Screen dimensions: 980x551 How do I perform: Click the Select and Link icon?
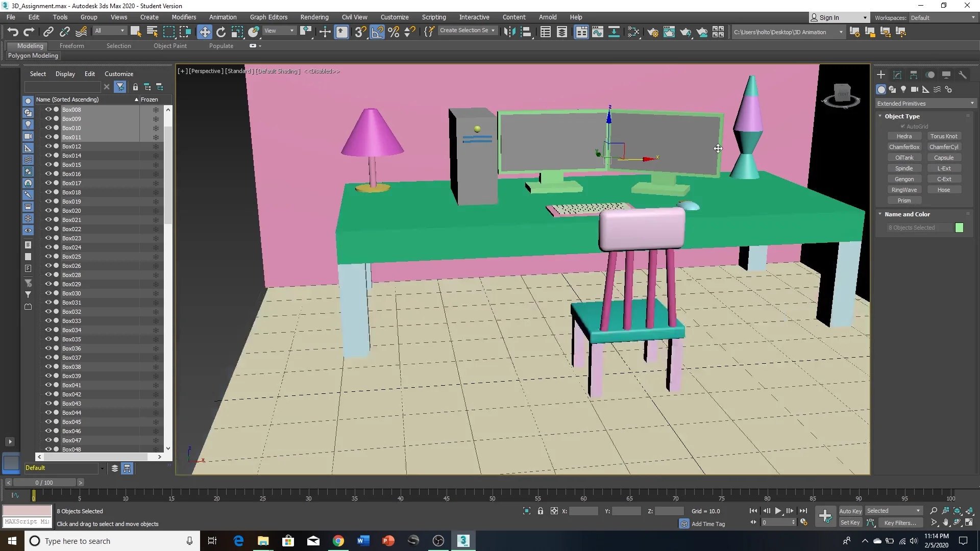coord(48,32)
